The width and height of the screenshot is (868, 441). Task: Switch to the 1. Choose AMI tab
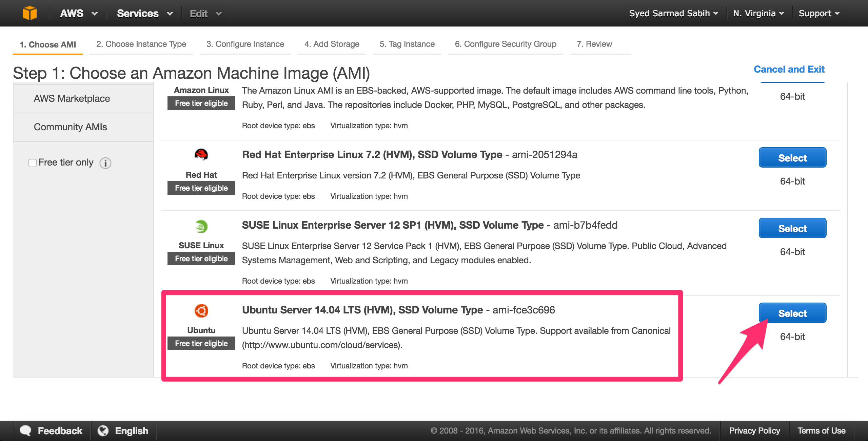tap(48, 44)
